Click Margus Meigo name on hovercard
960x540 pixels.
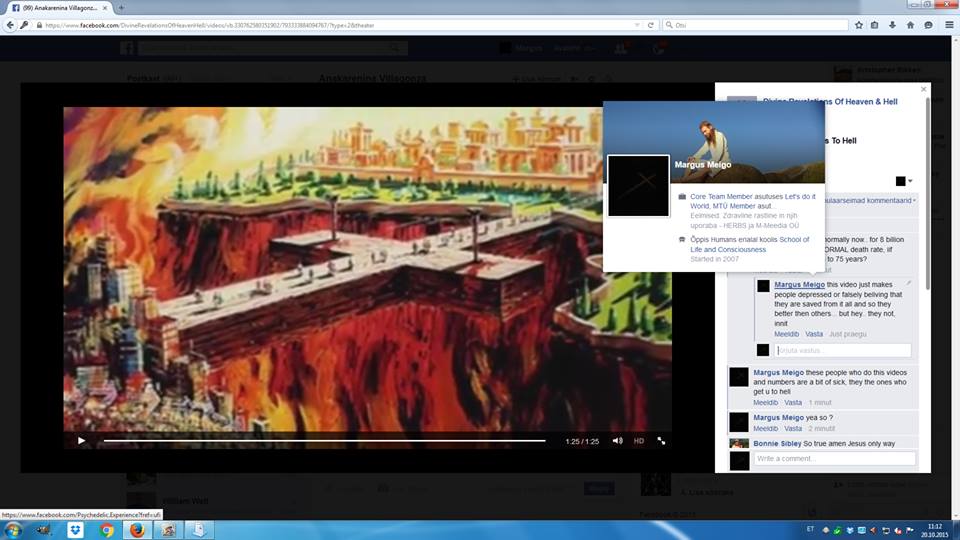[703, 164]
